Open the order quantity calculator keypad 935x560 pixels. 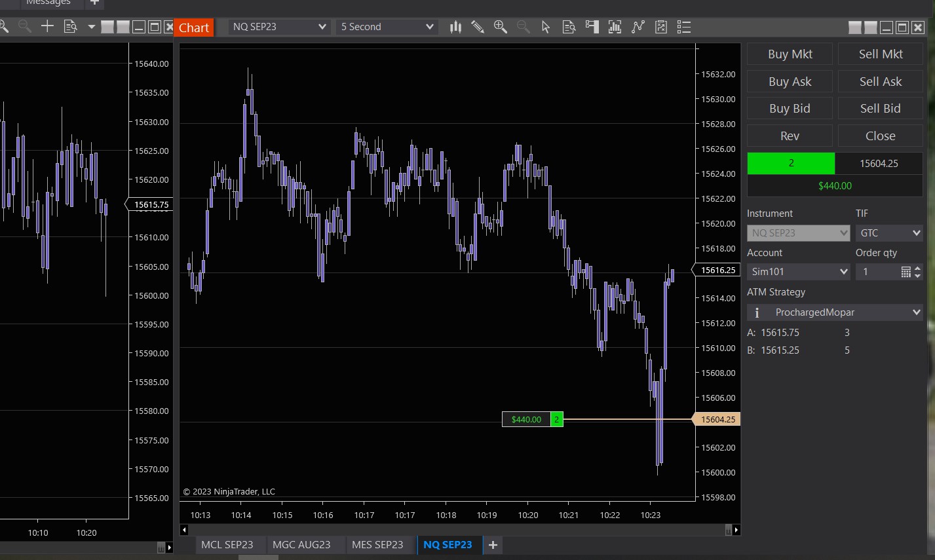tap(906, 272)
